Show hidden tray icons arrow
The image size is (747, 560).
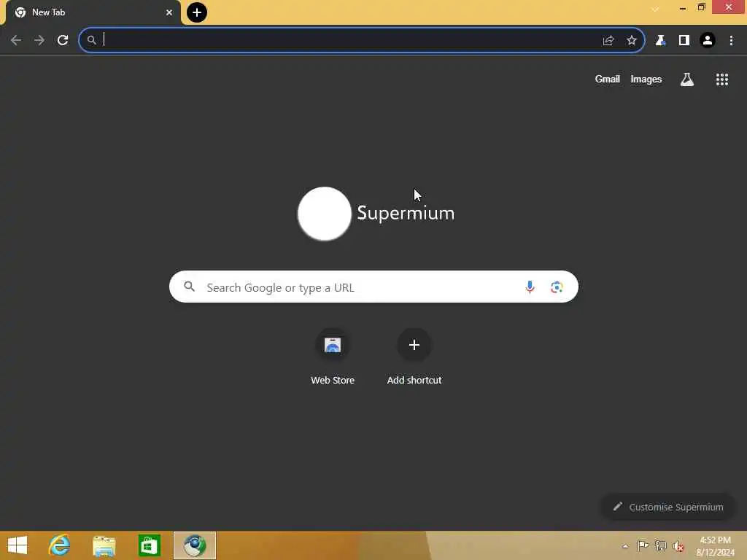click(x=625, y=546)
